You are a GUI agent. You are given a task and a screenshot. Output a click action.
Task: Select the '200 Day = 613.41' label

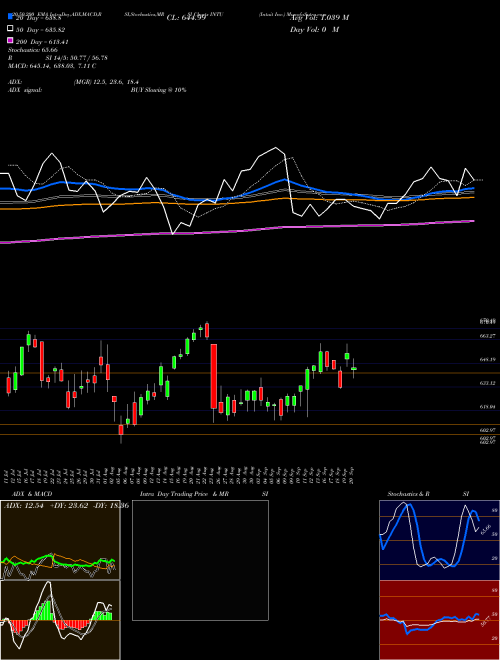(x=43, y=42)
